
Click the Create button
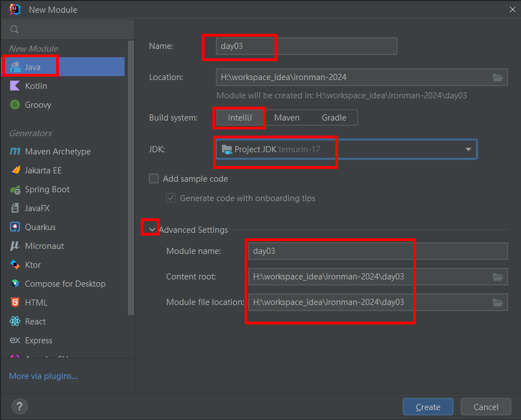pyautogui.click(x=428, y=407)
